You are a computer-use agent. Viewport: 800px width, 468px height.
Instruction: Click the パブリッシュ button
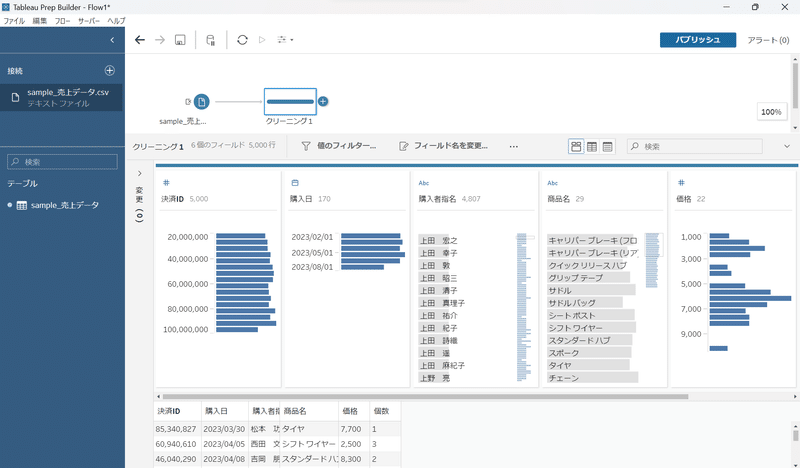(x=697, y=40)
